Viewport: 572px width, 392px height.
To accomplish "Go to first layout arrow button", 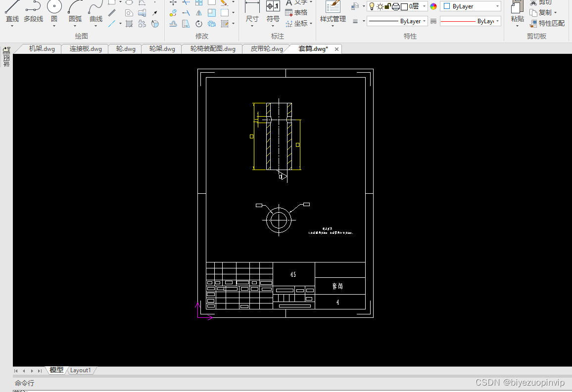I will point(16,371).
